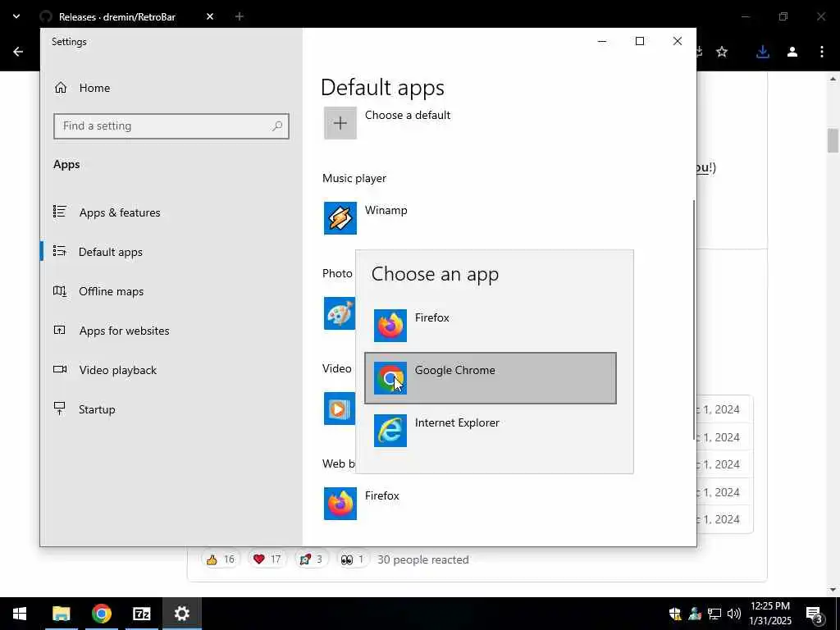Click the plus Choose a default button
Image resolution: width=840 pixels, height=630 pixels.
pyautogui.click(x=340, y=123)
